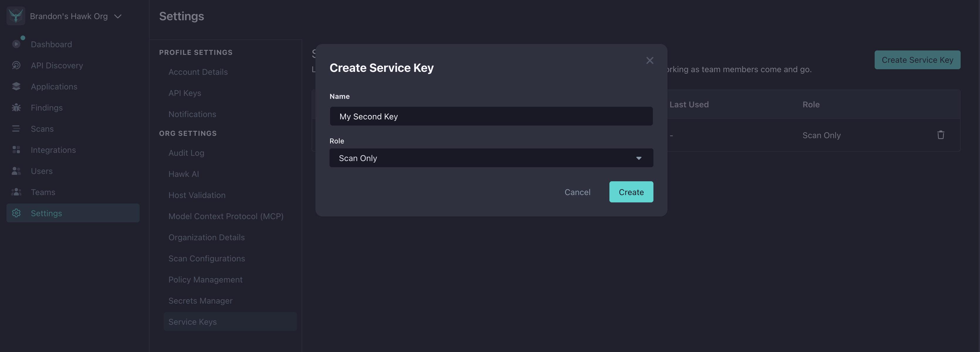Viewport: 980px width, 352px height.
Task: Click the Settings gear icon
Action: point(16,213)
